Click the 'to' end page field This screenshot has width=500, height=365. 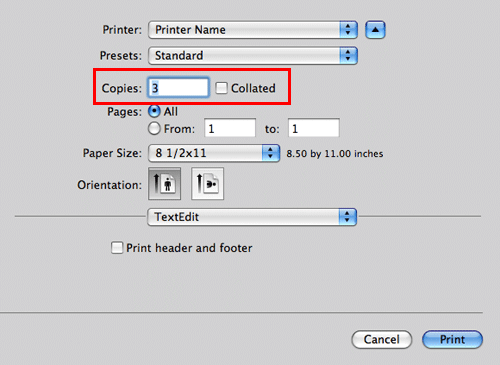[314, 128]
